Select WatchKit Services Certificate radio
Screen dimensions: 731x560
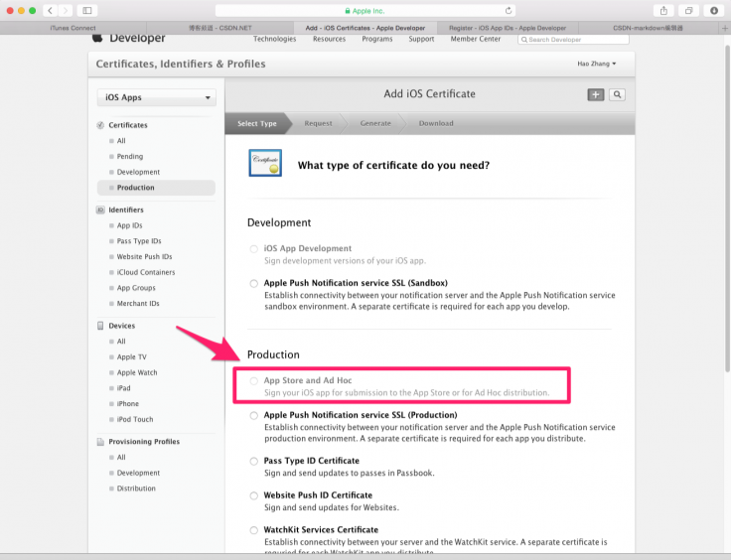point(253,530)
